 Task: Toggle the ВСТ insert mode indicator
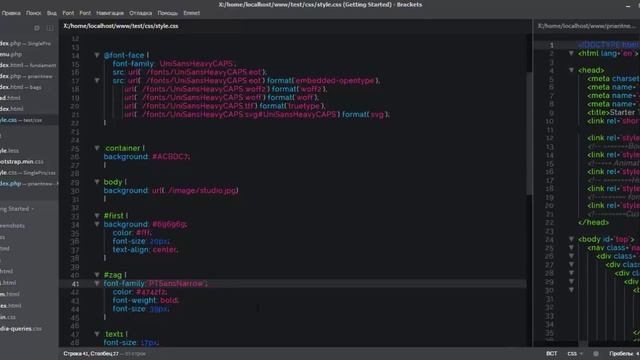(x=551, y=353)
